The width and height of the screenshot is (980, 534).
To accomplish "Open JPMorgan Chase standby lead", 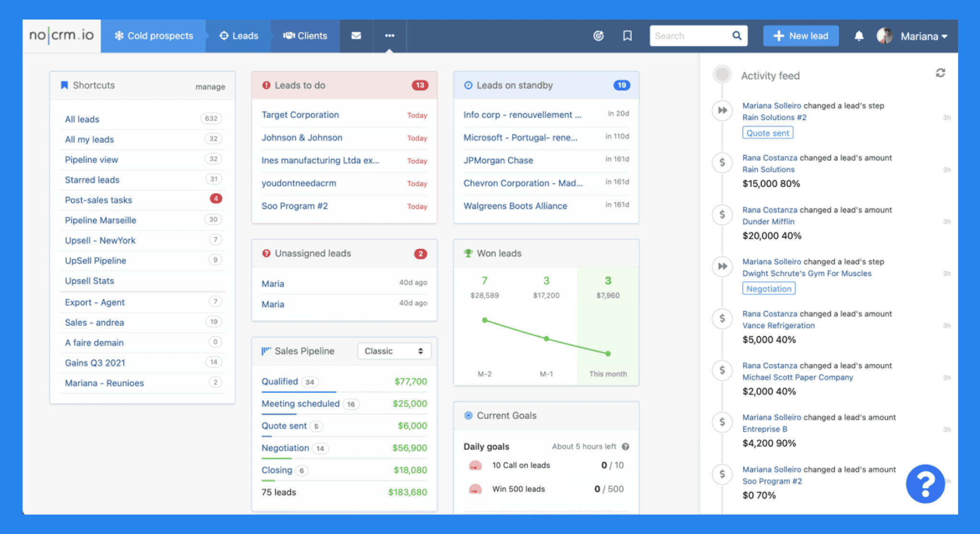I will 498,160.
